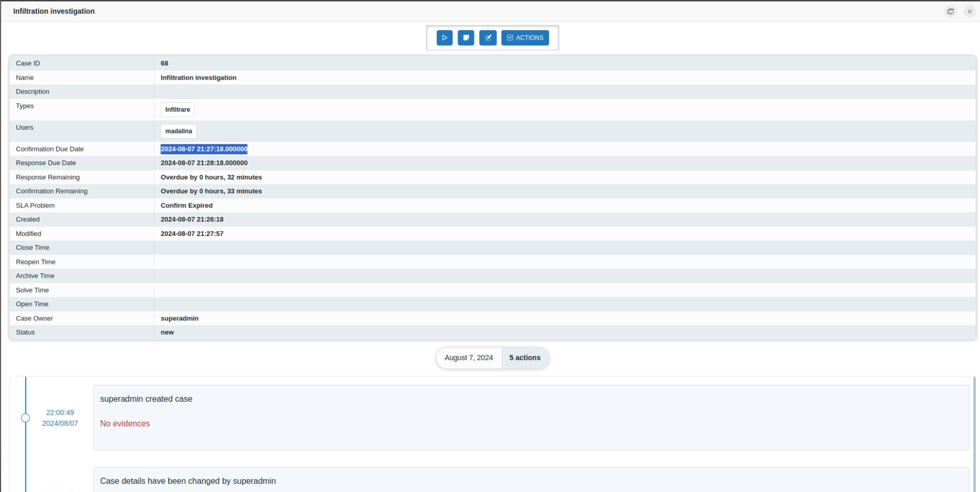The image size is (980, 492).
Task: Click the Infiltrare type tag
Action: coord(177,110)
